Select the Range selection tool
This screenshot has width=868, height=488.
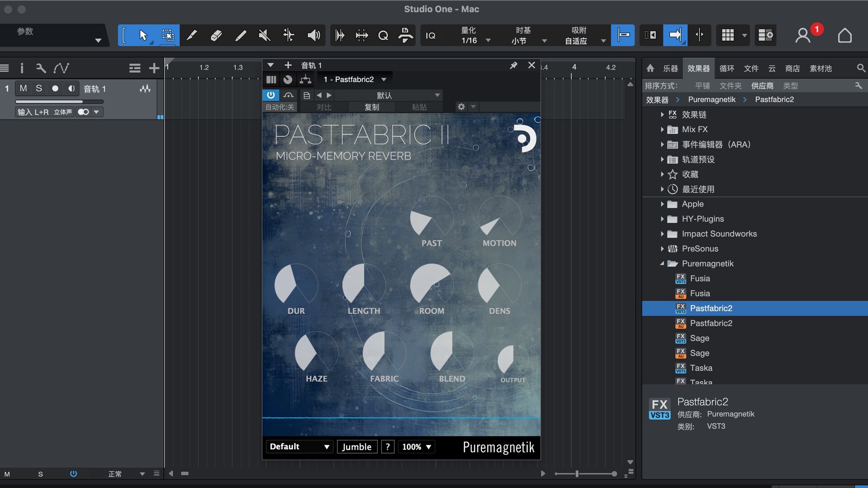[168, 35]
